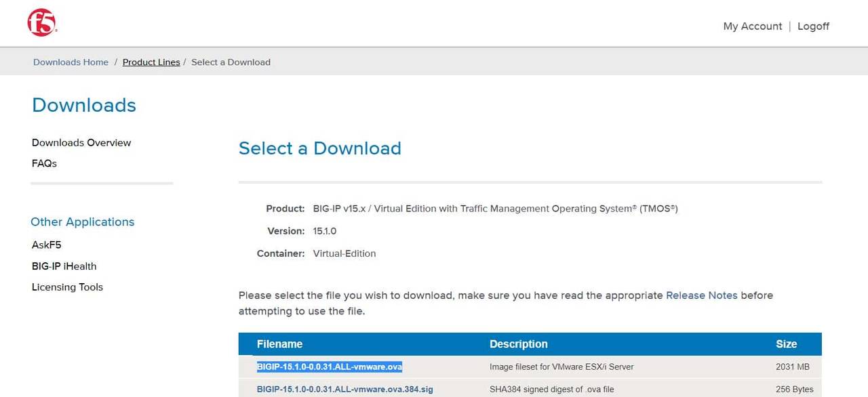Download BIGIP-15.1.0-0.0.31.ALL-vmware.ova file
This screenshot has height=397, width=868.
(x=330, y=367)
